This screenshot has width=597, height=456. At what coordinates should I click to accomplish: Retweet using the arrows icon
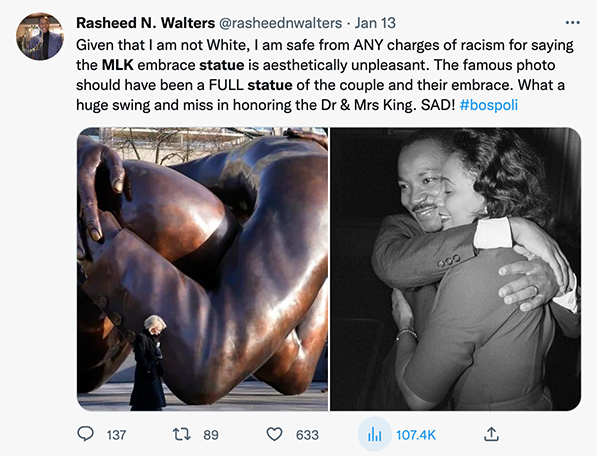pos(182,434)
